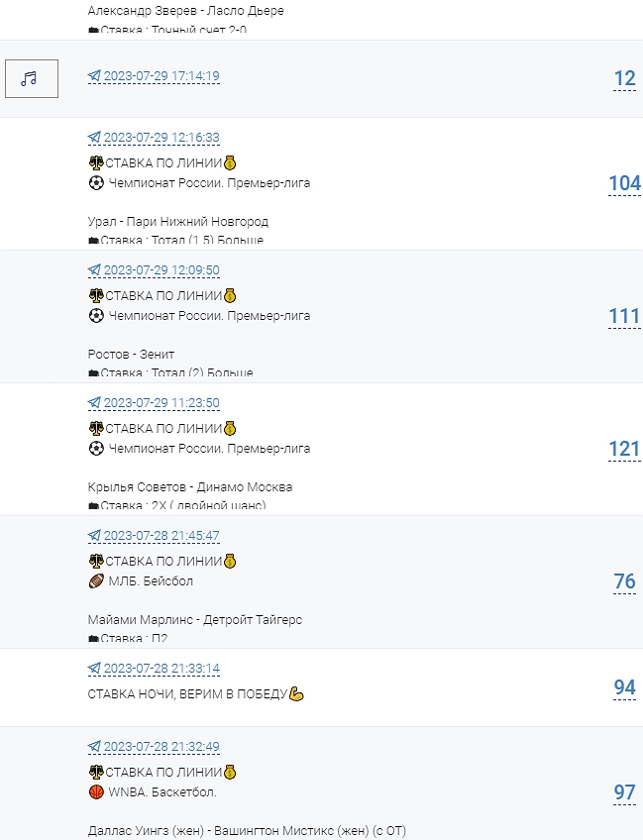
Task: Click view count 97
Action: click(x=624, y=792)
